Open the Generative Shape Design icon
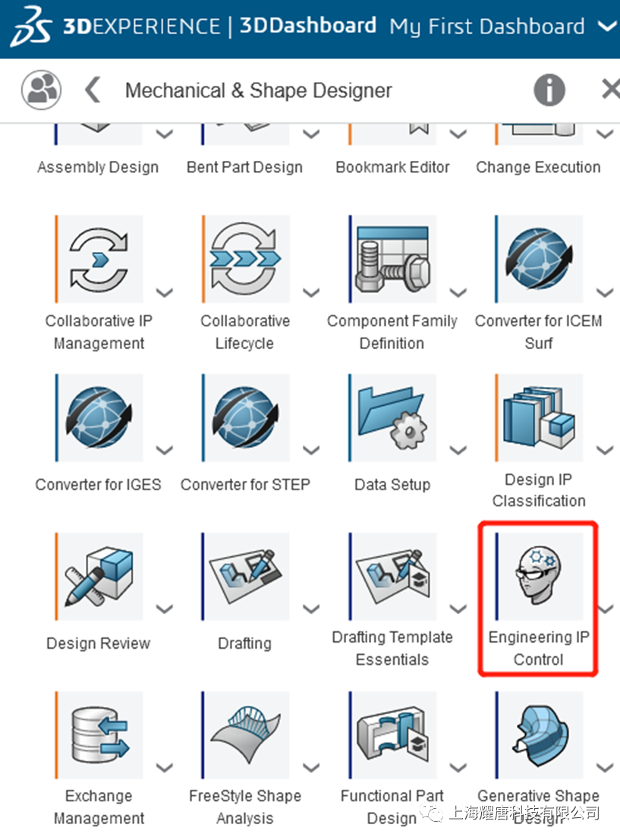 [539, 735]
